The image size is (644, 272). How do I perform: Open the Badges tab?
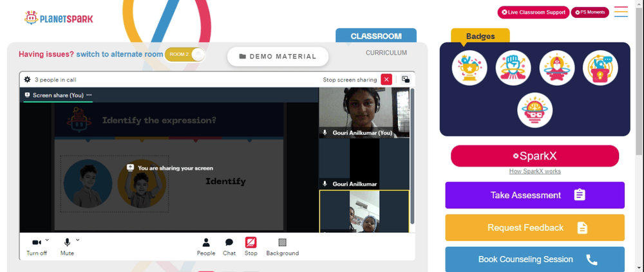coord(480,36)
